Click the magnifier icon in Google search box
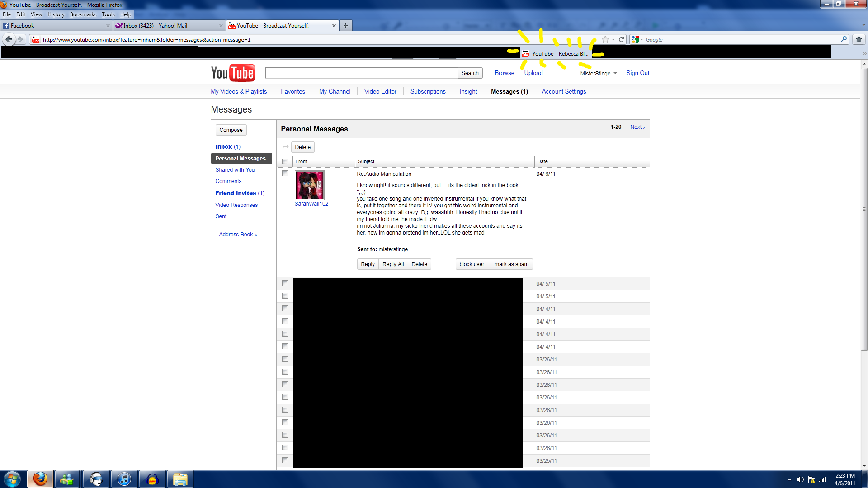 pos(844,39)
